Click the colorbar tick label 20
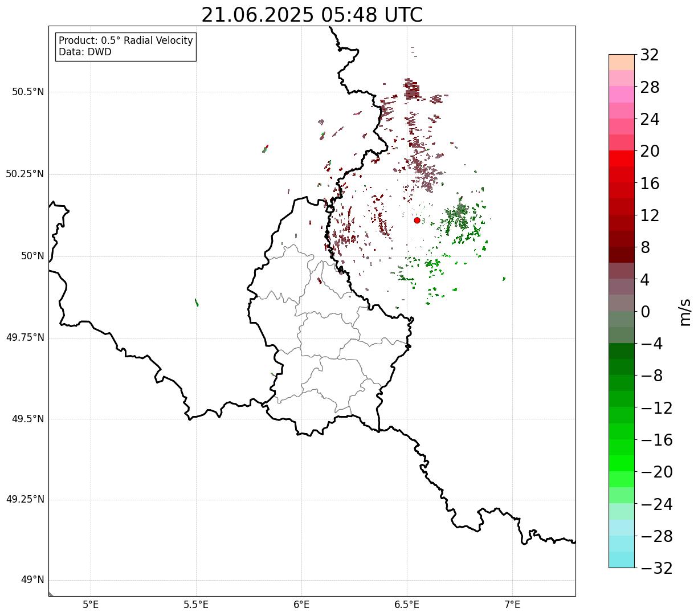 coord(650,152)
